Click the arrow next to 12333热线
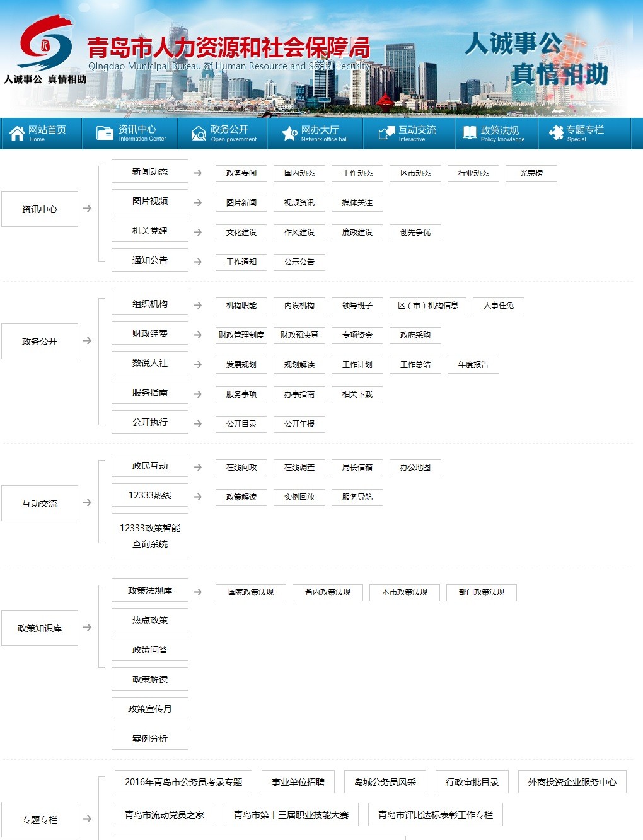The image size is (643, 840). coord(197,497)
